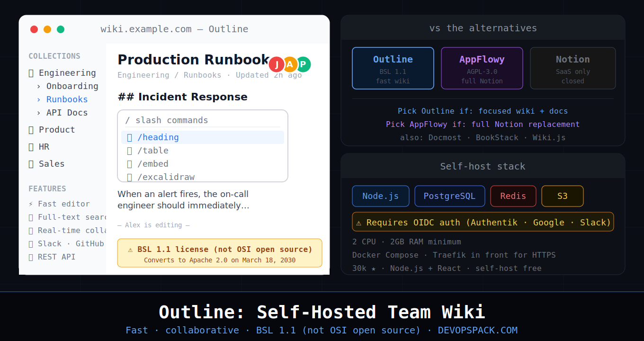The width and height of the screenshot is (644, 341).
Task: Click the Incident Response heading
Action: point(182,97)
